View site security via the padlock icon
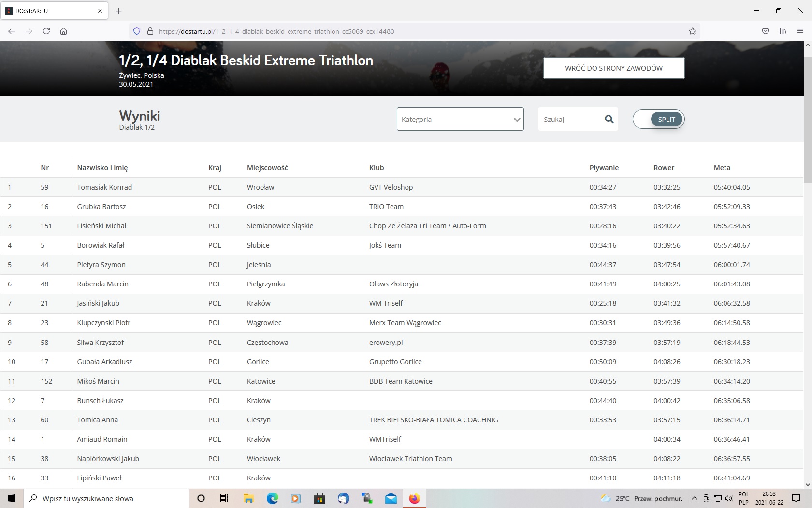 pyautogui.click(x=150, y=31)
